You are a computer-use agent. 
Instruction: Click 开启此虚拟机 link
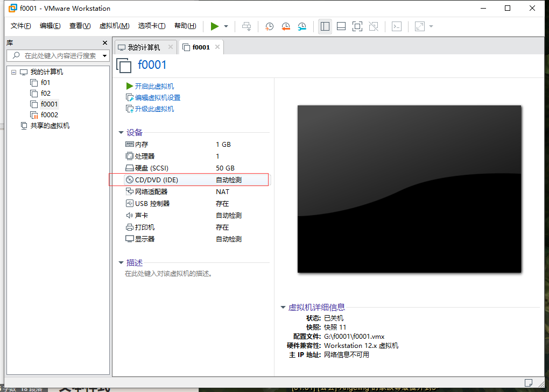[x=154, y=87]
